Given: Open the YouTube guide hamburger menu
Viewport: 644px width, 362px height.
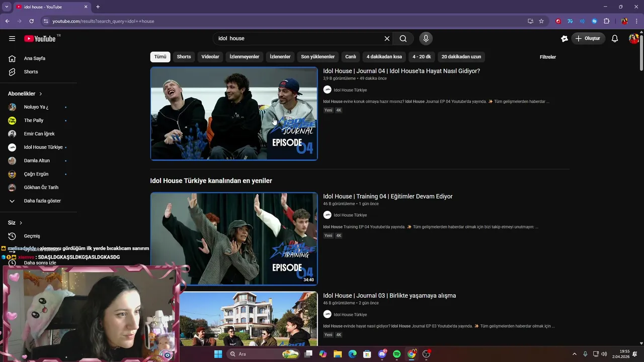Looking at the screenshot, I should click(12, 39).
